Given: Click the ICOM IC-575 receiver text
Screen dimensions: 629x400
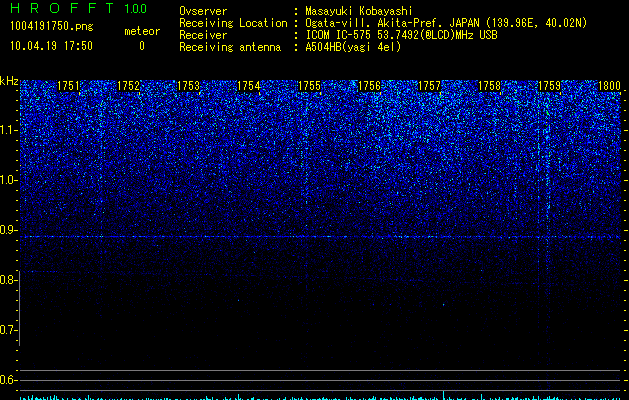Looking at the screenshot, I should tap(401, 35).
